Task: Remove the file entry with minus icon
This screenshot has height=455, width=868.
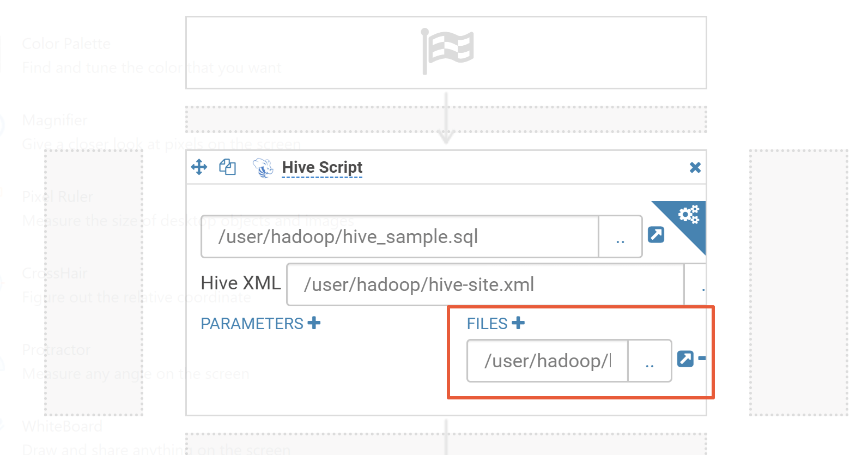Action: point(702,359)
